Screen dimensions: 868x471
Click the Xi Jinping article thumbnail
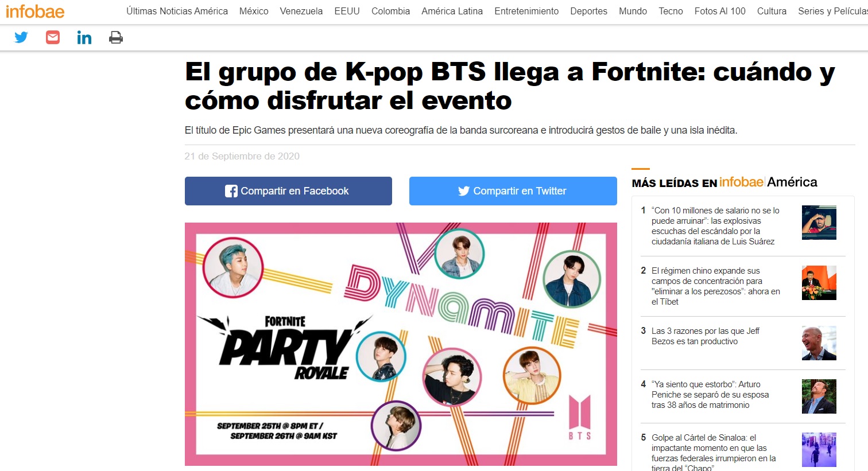point(819,283)
